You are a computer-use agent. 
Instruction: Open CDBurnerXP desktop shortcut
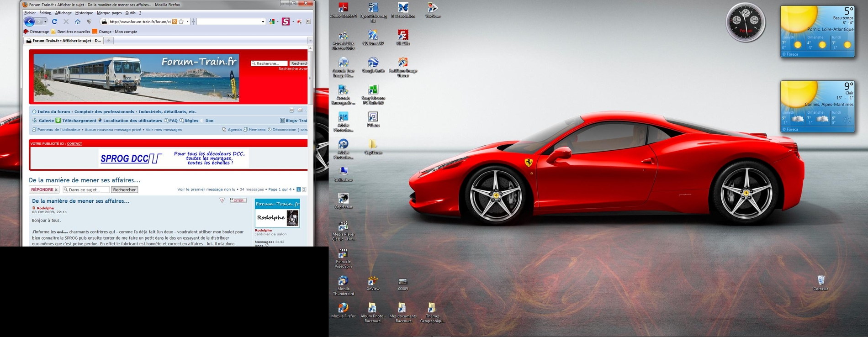373,38
